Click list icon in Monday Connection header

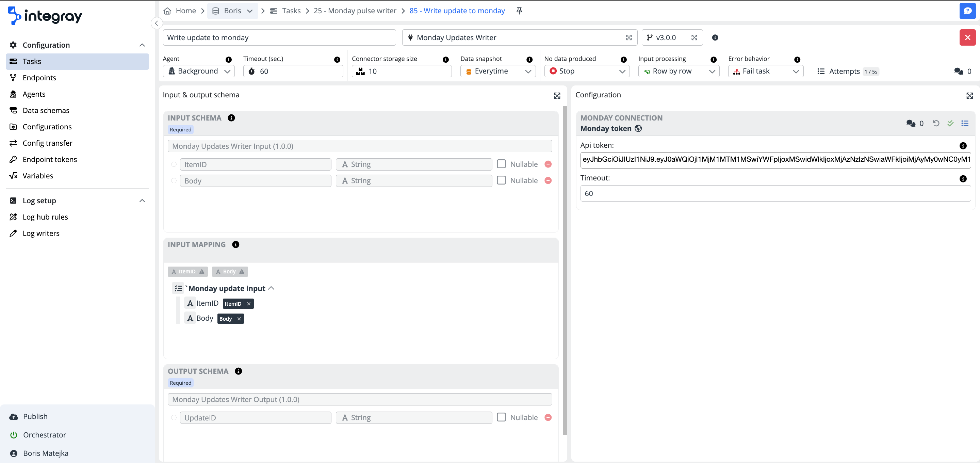coord(964,123)
